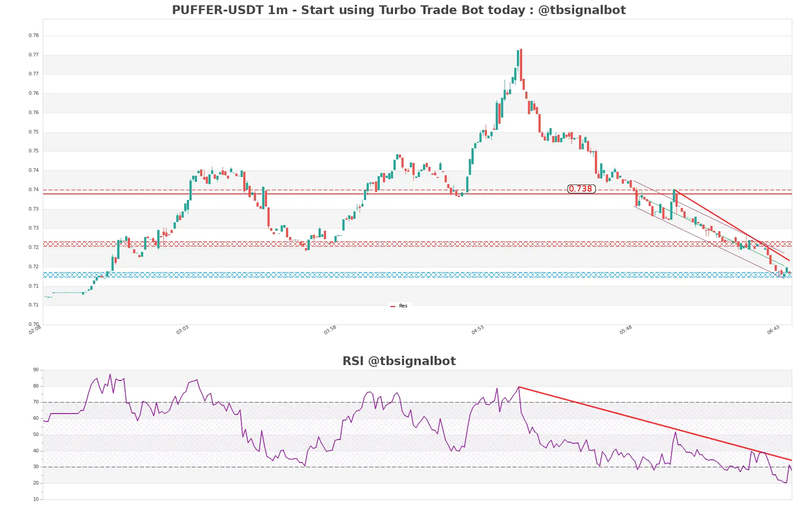Click the 04:53 time axis label
Viewport: 798px width, 532px height.
tap(478, 330)
